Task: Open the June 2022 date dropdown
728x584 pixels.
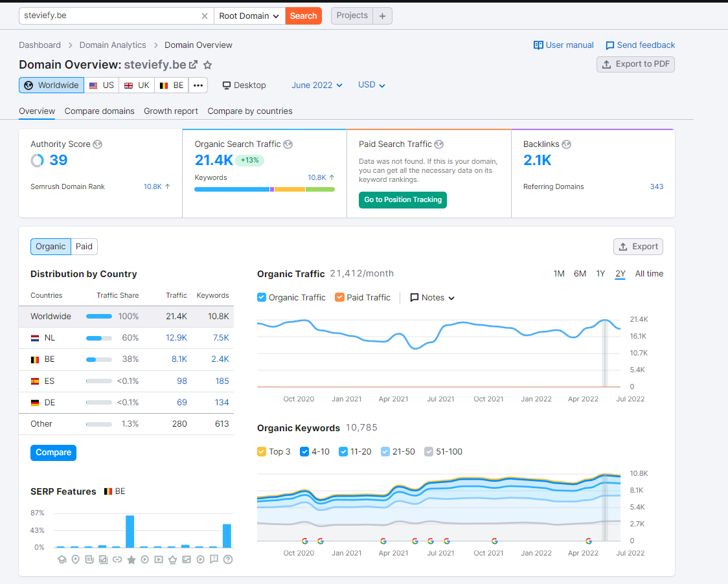Action: coord(317,85)
